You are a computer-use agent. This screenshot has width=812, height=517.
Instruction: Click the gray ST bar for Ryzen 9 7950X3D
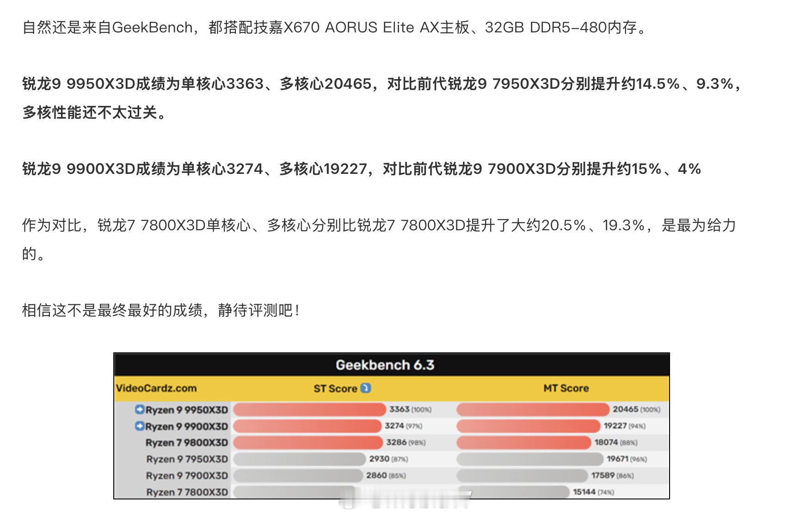[x=299, y=459]
